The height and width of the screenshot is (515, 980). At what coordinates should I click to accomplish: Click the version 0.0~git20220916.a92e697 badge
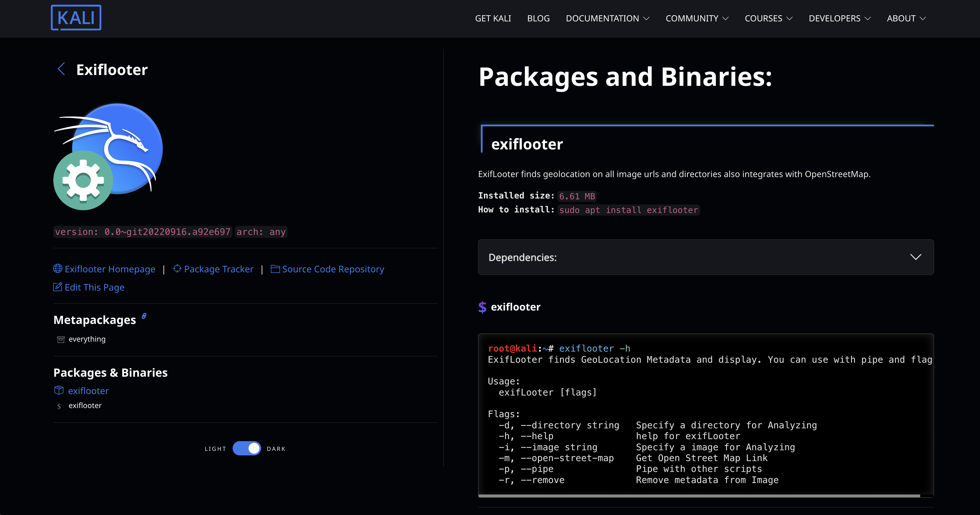143,232
